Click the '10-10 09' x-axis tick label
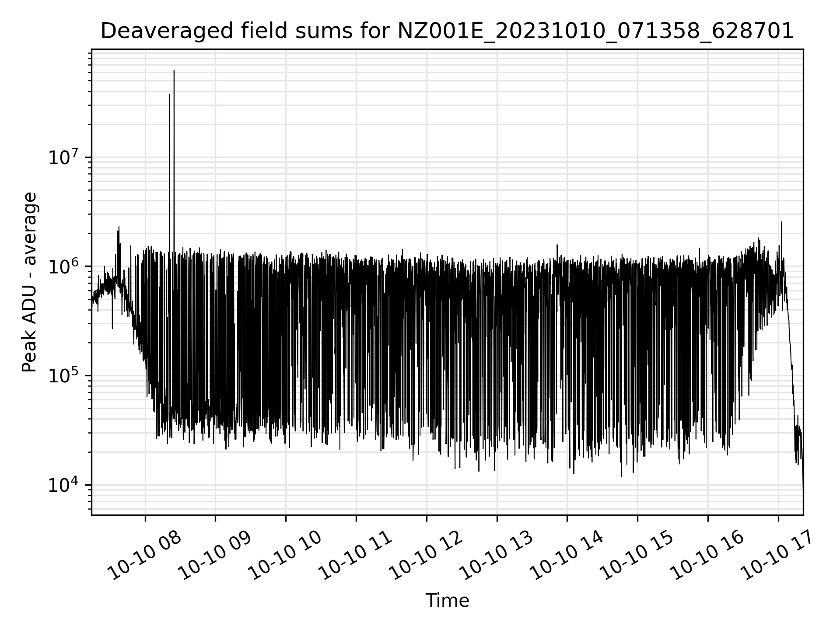 tap(215, 555)
